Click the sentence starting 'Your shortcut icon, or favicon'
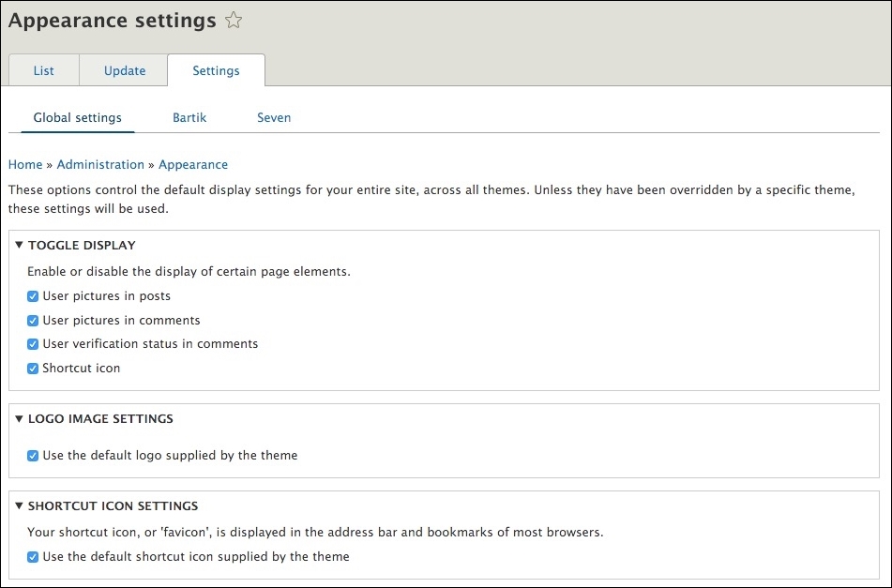 (x=315, y=533)
